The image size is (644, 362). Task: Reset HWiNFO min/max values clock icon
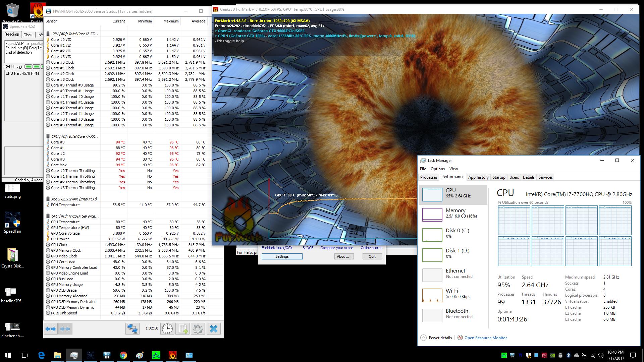167,329
